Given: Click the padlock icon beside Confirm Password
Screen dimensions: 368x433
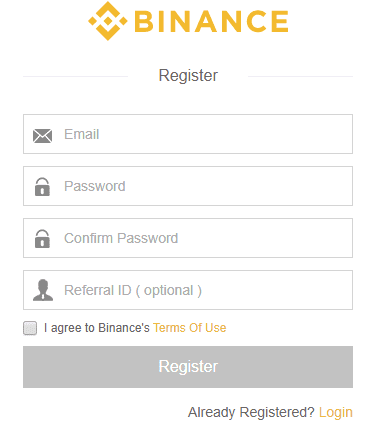Looking at the screenshot, I should coord(42,239).
